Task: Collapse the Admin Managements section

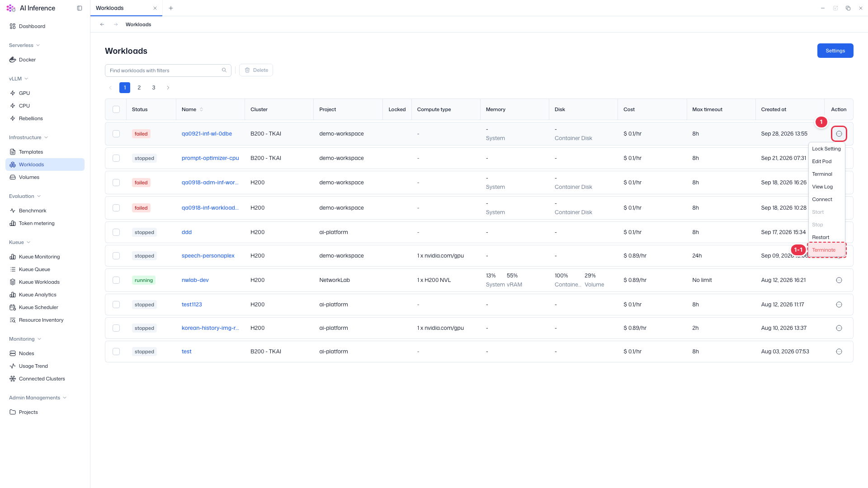Action: [x=38, y=398]
